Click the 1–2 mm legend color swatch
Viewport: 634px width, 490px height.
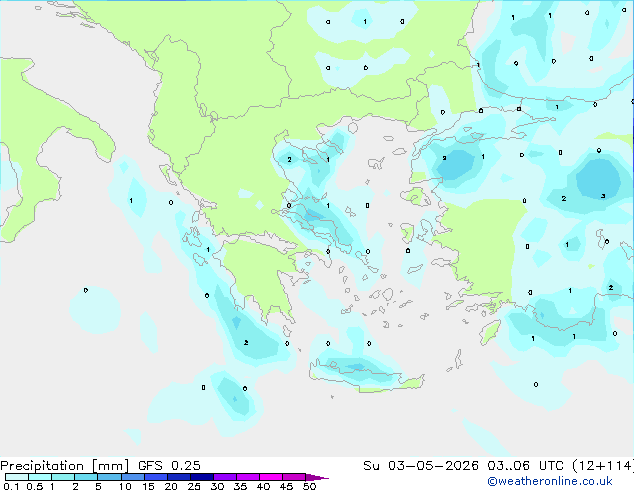click(63, 477)
